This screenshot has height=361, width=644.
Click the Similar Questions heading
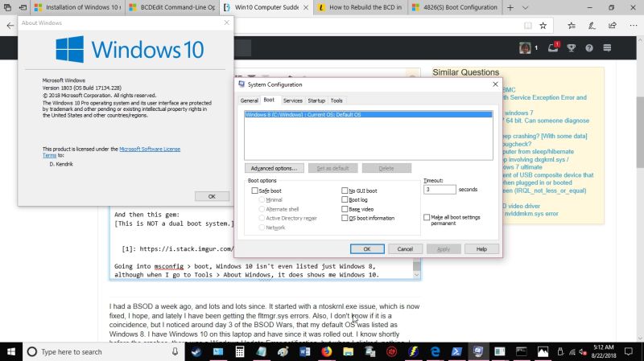coord(466,72)
